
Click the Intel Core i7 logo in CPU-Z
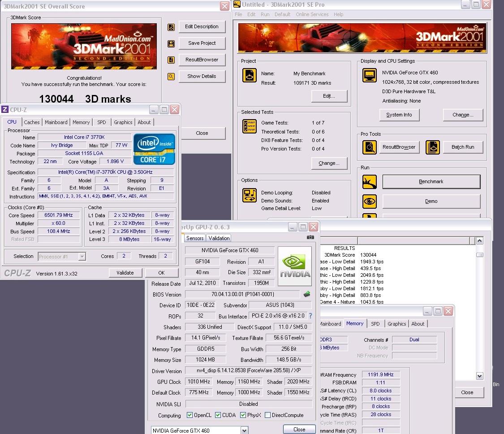[154, 149]
